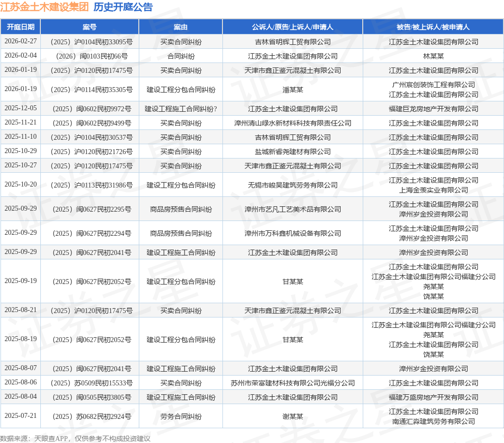The width and height of the screenshot is (504, 443).
Task: Click plaintiff 甘某某 in 2025-08-19 row
Action: pos(292,340)
